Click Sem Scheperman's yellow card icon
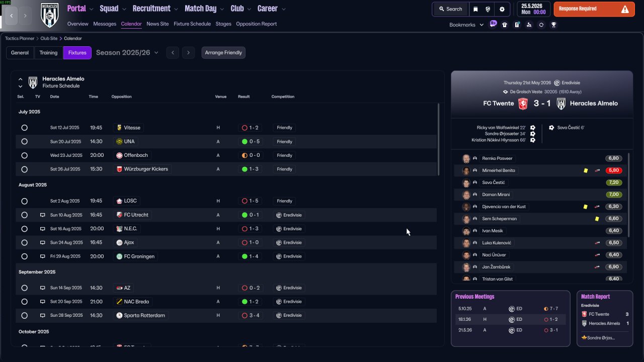This screenshot has width=644, height=362. [x=597, y=219]
